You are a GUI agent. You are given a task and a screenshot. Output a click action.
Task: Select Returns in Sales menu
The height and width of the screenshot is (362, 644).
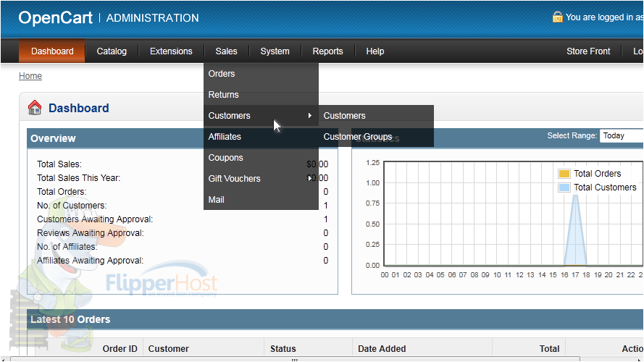[261, 95]
